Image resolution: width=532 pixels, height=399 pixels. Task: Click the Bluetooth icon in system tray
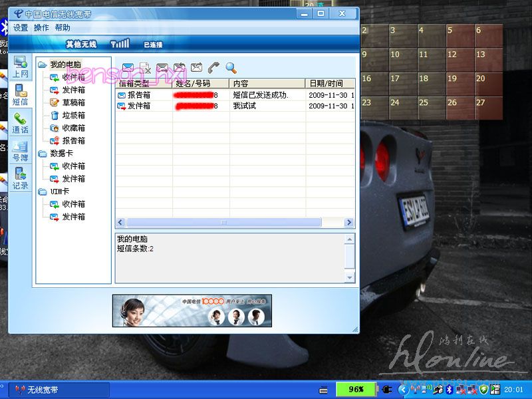(x=449, y=389)
